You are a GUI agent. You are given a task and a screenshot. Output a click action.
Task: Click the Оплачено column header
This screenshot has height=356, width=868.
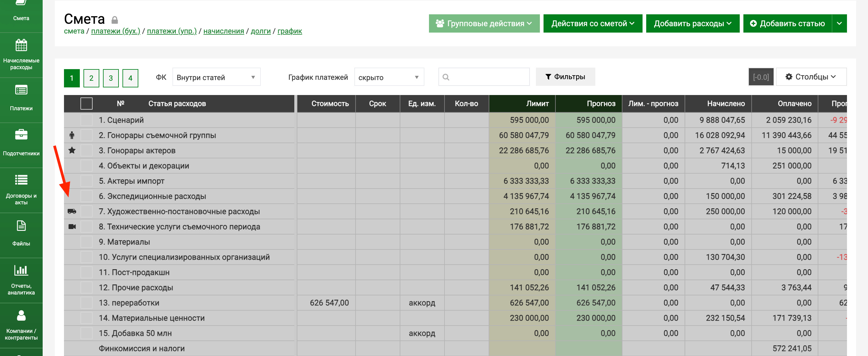[785, 104]
